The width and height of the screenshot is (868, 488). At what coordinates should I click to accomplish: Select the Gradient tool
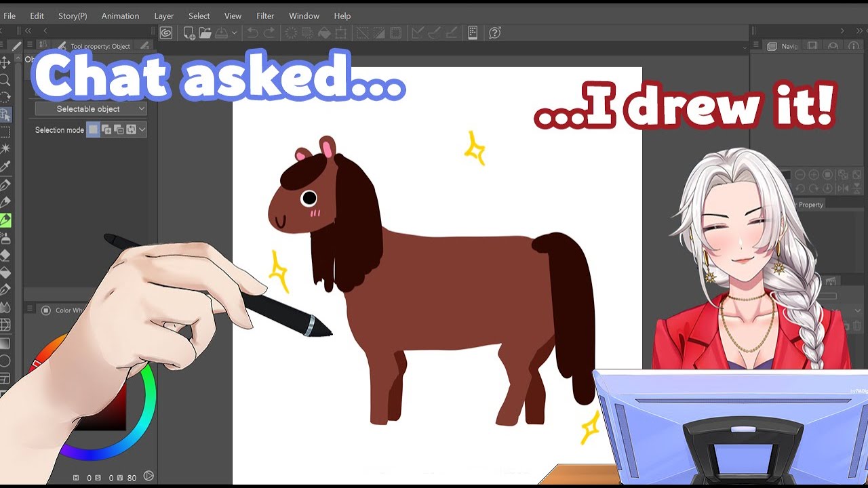click(5, 343)
